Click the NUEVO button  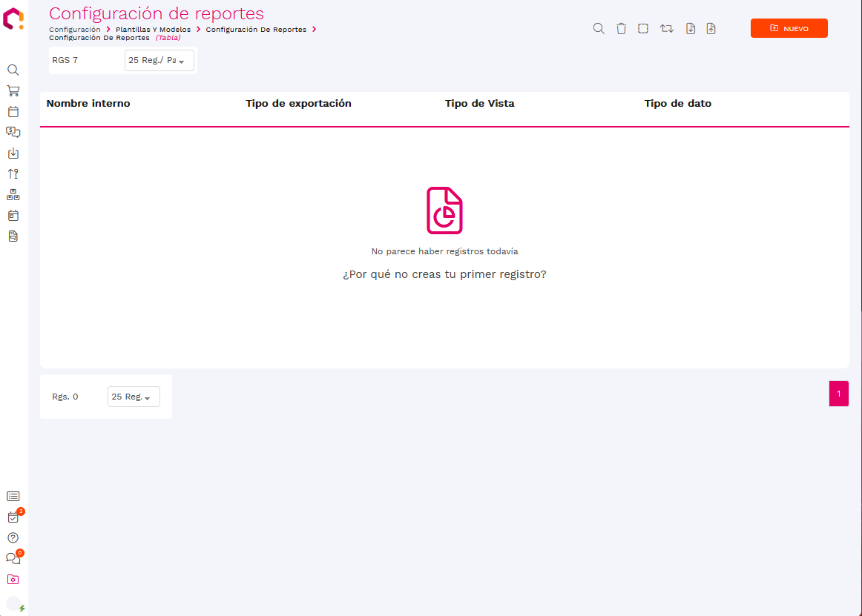coord(789,28)
